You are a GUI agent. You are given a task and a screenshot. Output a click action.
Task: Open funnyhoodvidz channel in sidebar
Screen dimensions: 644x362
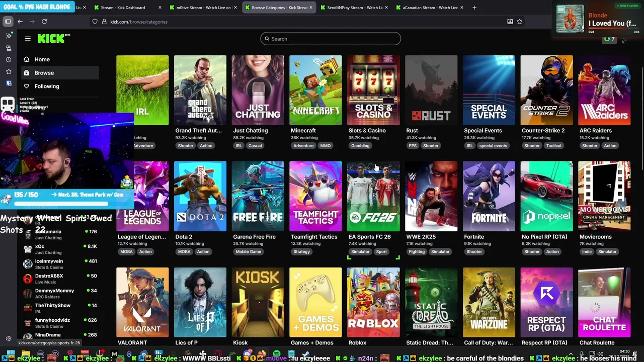[60, 323]
